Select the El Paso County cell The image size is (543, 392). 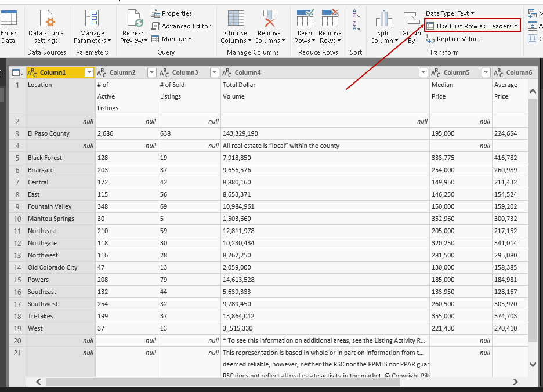[49, 133]
